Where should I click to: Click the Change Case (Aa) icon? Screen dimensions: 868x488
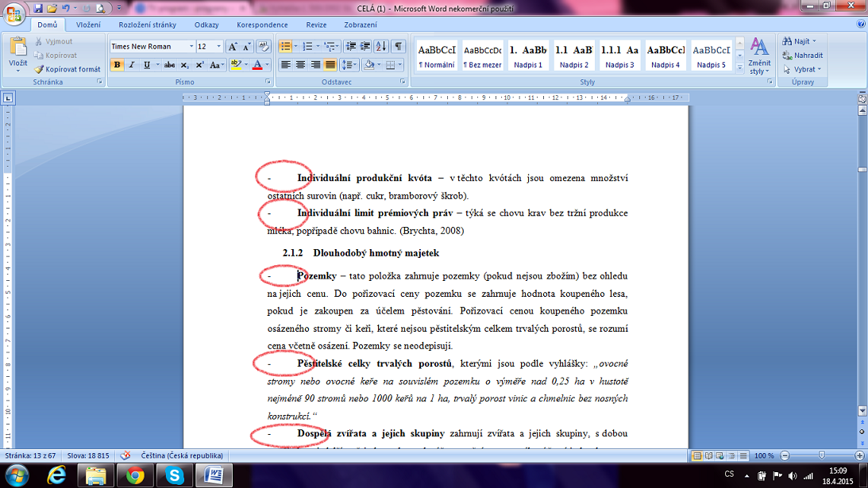tap(217, 65)
